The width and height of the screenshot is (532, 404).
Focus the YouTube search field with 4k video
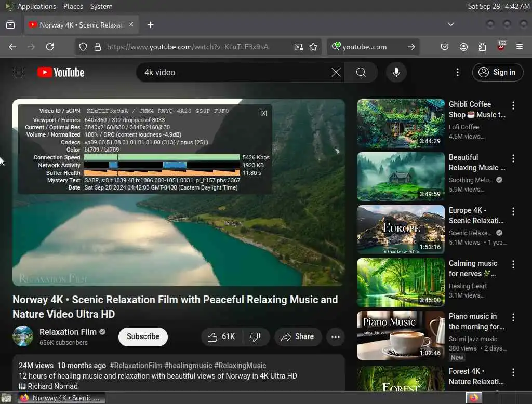click(x=234, y=72)
